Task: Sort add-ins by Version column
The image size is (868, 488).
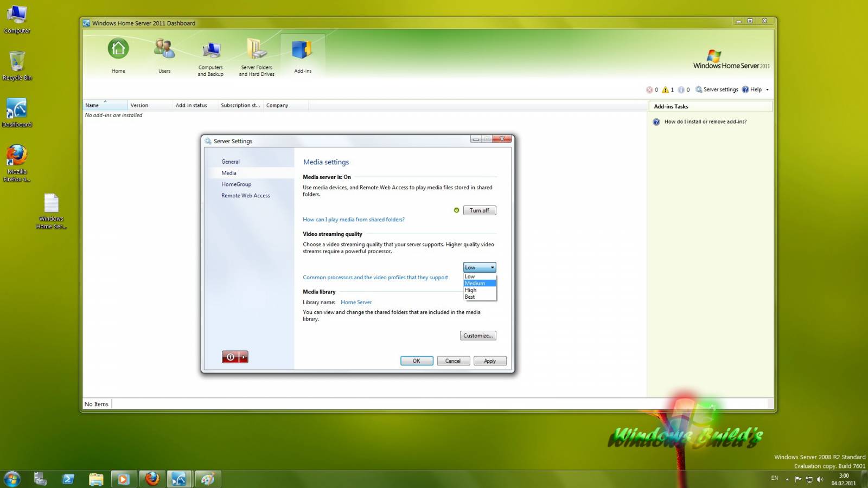Action: click(x=150, y=105)
